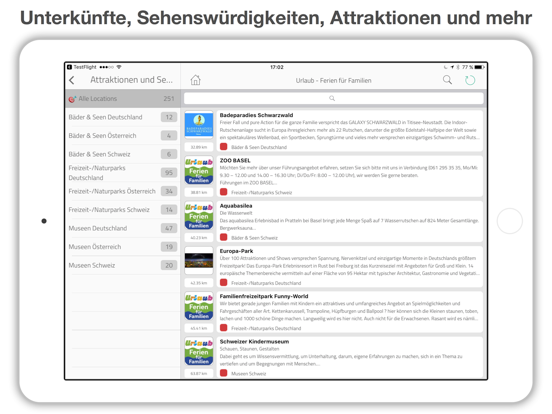
Task: Click the Museen Schweiz tag label
Action: click(x=249, y=374)
